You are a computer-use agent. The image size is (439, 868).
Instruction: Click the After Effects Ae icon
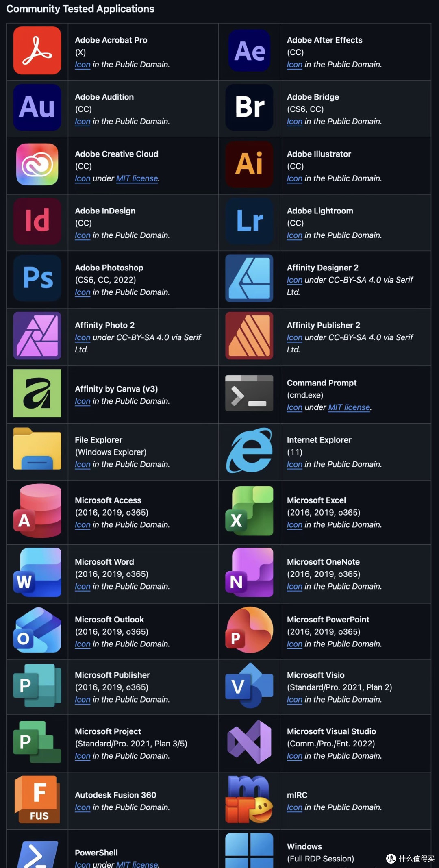249,50
